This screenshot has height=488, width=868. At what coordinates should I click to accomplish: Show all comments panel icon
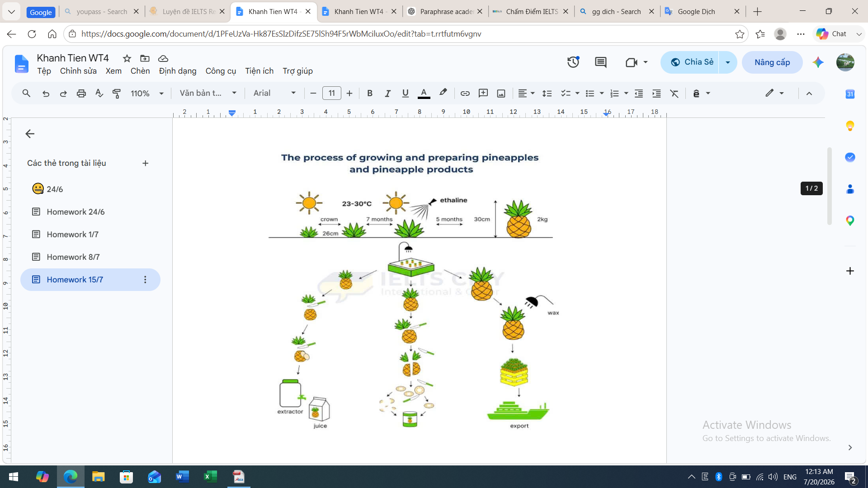click(601, 62)
